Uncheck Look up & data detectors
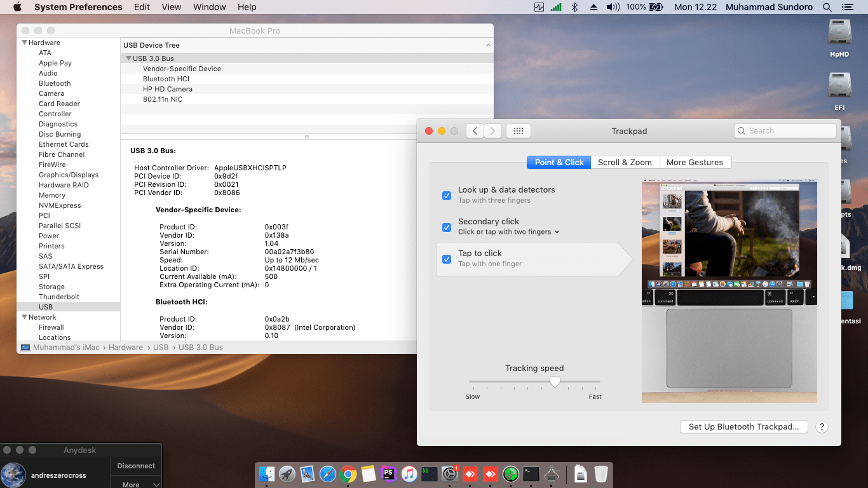Screen dimensions: 868x488 coord(447,195)
